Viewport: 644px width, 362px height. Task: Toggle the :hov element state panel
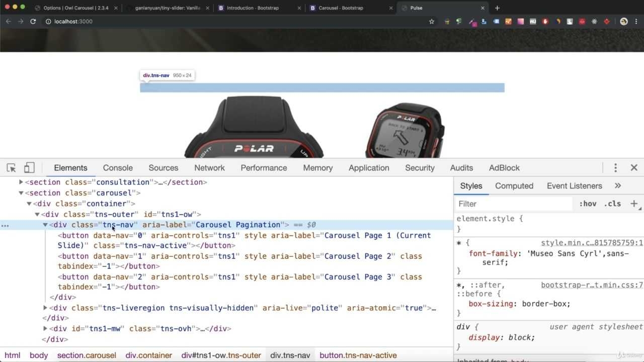point(588,204)
